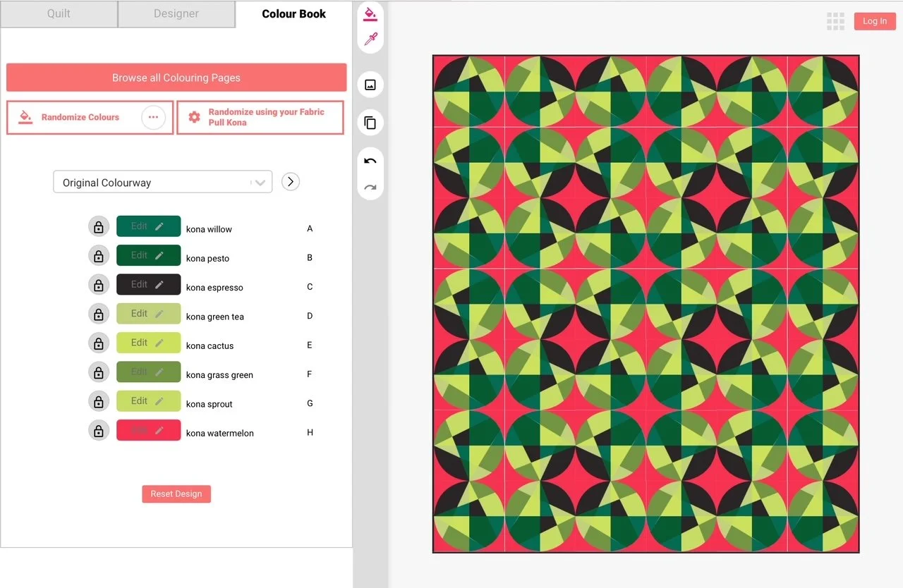This screenshot has height=588, width=903.
Task: Click the letter A colour label
Action: point(310,228)
